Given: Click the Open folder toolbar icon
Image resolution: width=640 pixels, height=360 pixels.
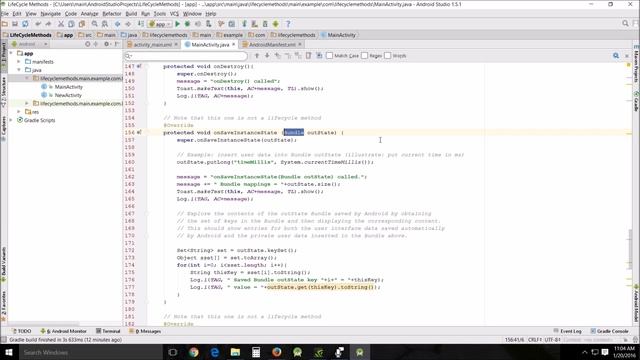Looking at the screenshot, I should (x=5, y=24).
